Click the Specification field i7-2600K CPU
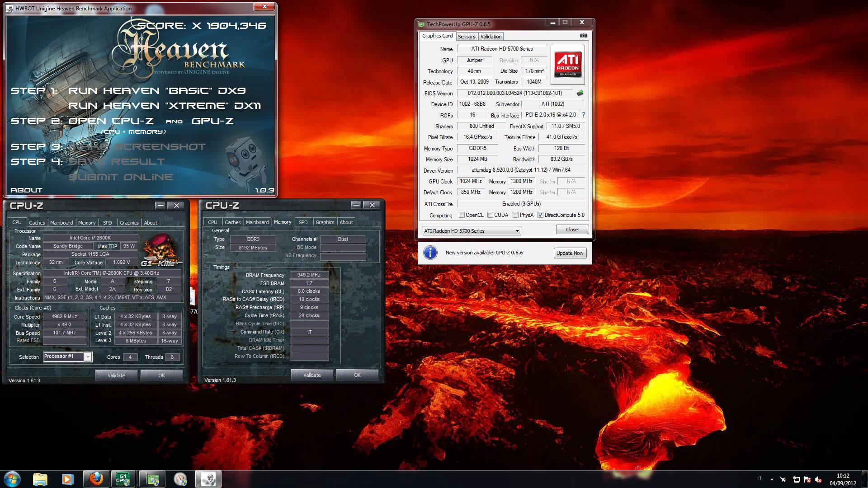This screenshot has height=488, width=868. click(112, 273)
